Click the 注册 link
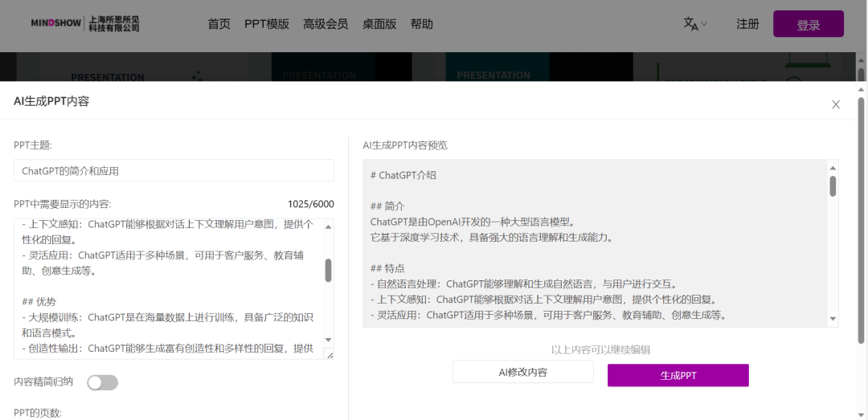Image resolution: width=868 pixels, height=420 pixels. tap(747, 24)
